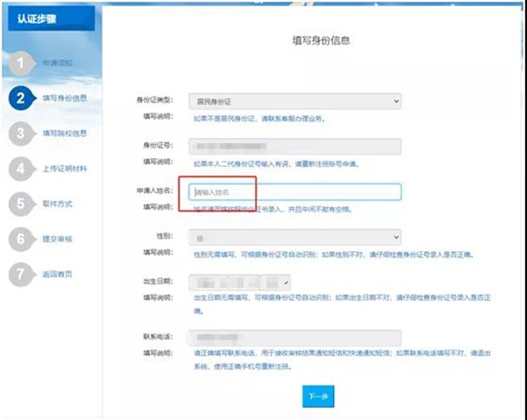527x420 pixels.
Task: Open the 出生日期 date selector
Action: (240, 283)
